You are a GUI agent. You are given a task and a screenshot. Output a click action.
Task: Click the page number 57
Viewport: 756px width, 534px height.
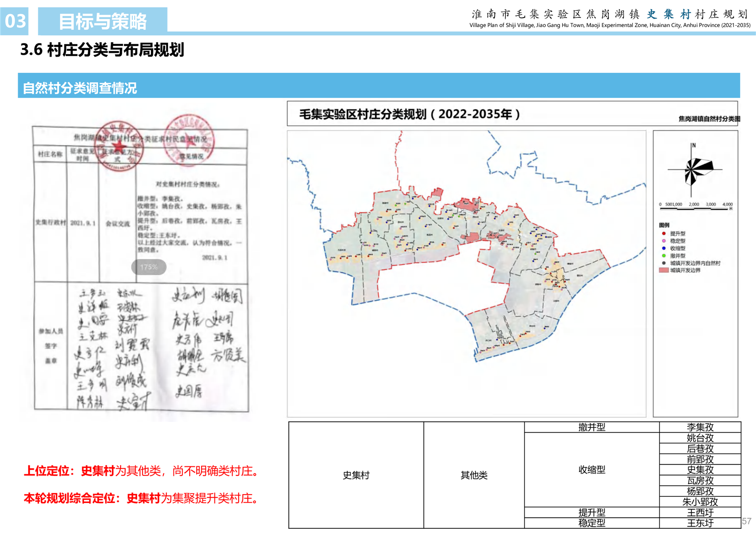tap(746, 521)
